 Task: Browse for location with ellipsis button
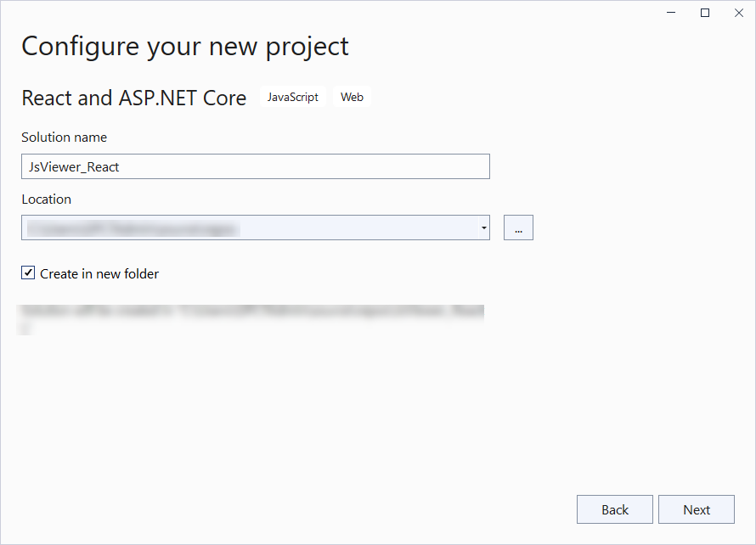click(x=518, y=228)
